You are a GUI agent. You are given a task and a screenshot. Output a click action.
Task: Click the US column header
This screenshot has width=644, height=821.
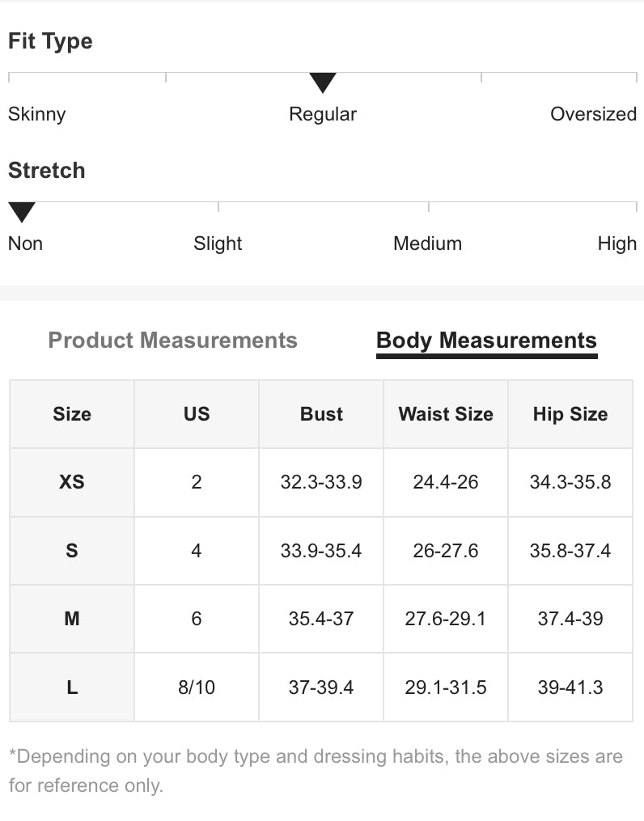[197, 414]
